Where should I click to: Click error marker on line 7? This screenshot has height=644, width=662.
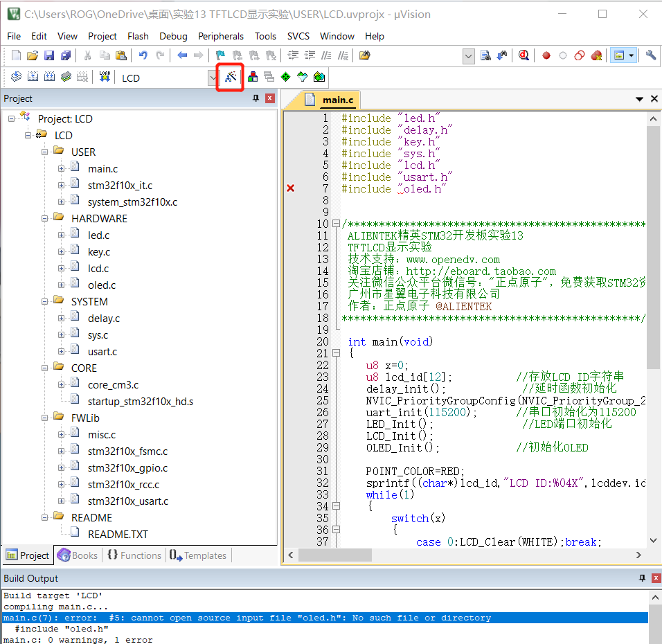click(290, 188)
